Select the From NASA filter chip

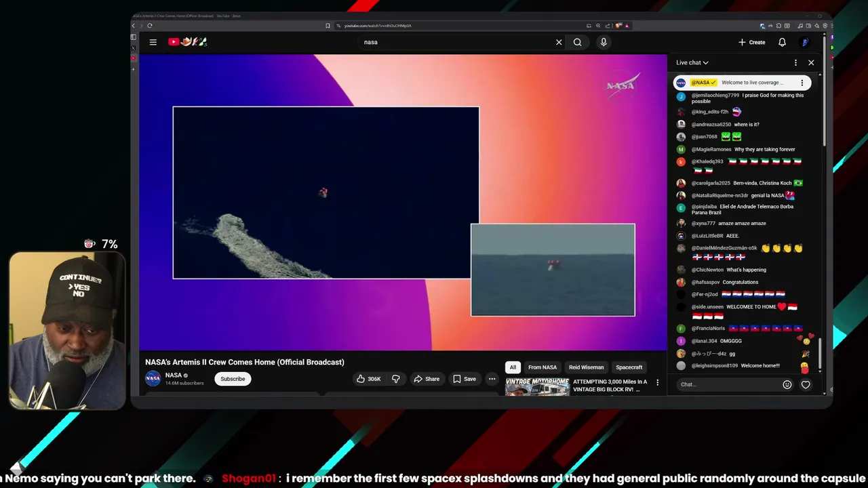(x=542, y=367)
